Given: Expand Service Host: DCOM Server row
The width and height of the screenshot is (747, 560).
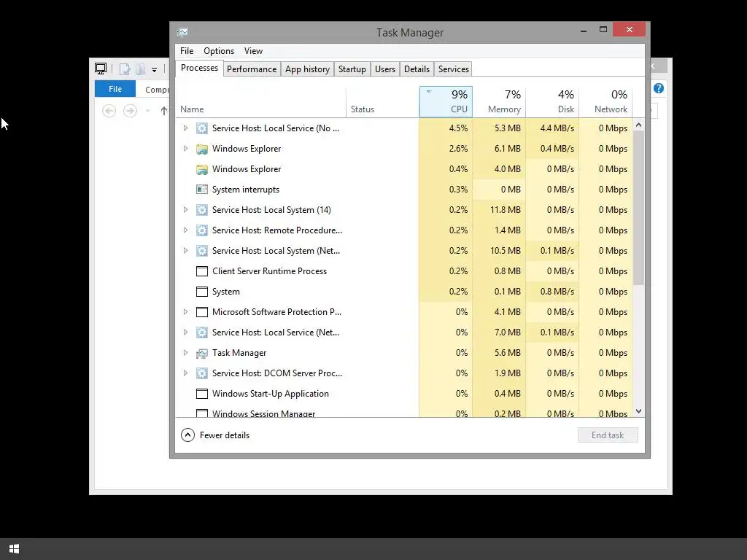Looking at the screenshot, I should (186, 373).
